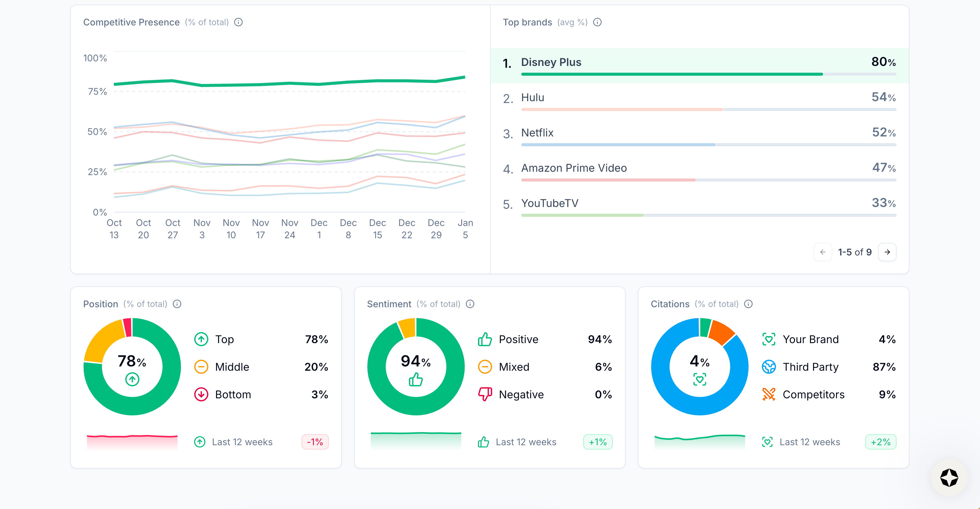Click the Positive thumbs-up icon
Viewport: 980px width, 509px height.
pyautogui.click(x=485, y=339)
